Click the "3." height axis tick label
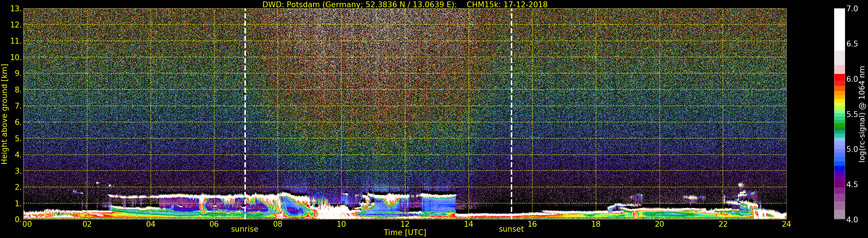This screenshot has height=238, width=868. pos(18,171)
